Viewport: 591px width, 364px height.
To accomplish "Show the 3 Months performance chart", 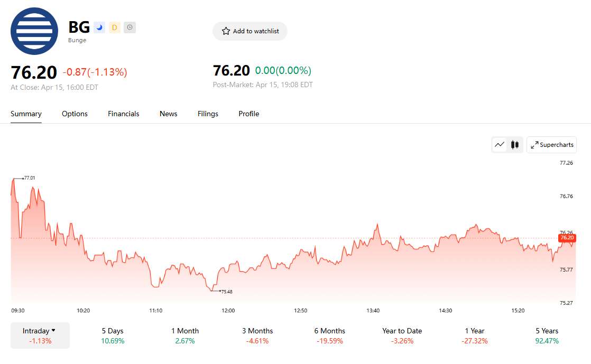I will coord(257,335).
